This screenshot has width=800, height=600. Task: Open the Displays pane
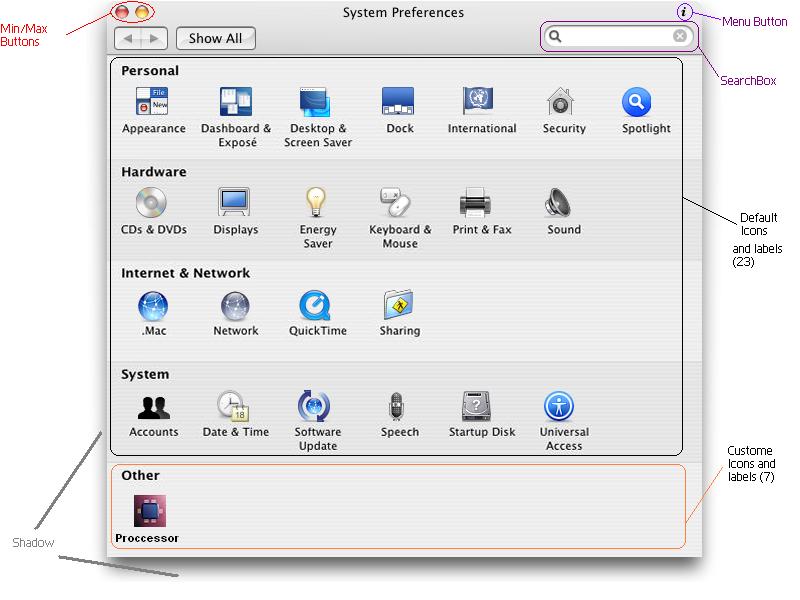click(235, 211)
